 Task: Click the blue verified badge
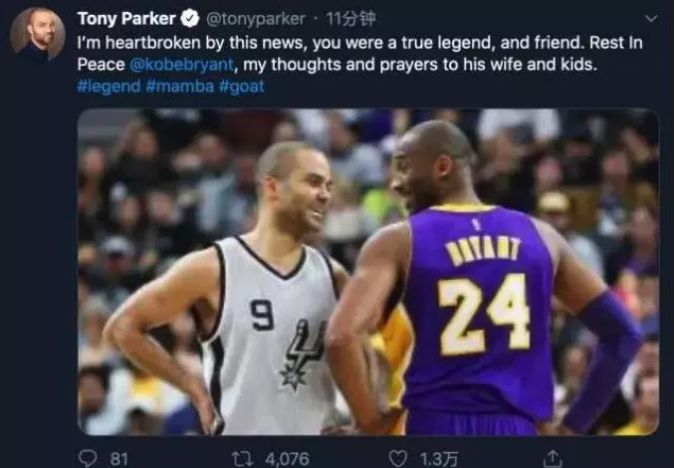190,19
